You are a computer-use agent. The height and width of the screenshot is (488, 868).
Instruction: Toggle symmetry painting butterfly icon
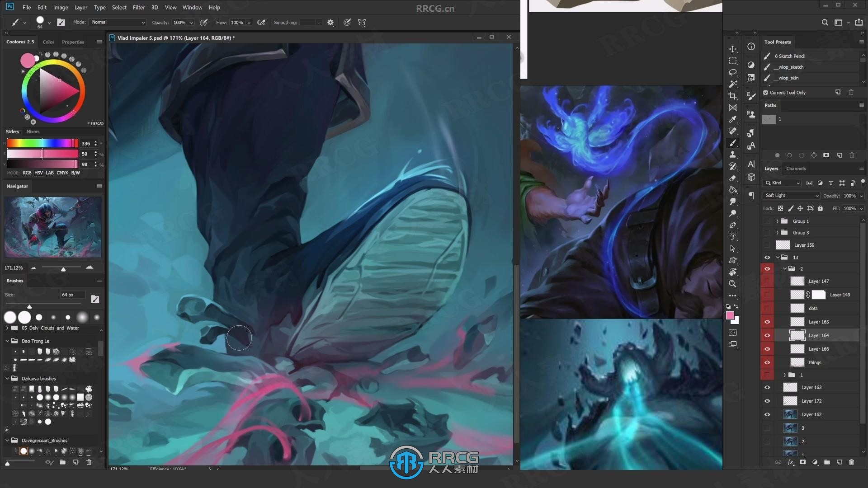[362, 23]
